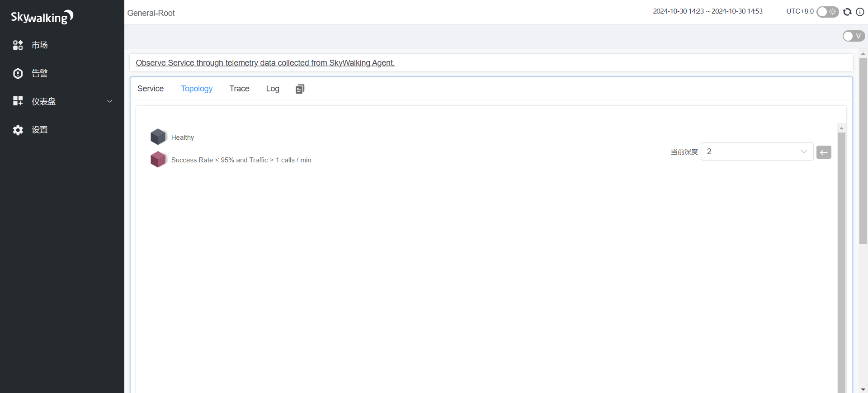Click the General-Root page title

[x=151, y=13]
